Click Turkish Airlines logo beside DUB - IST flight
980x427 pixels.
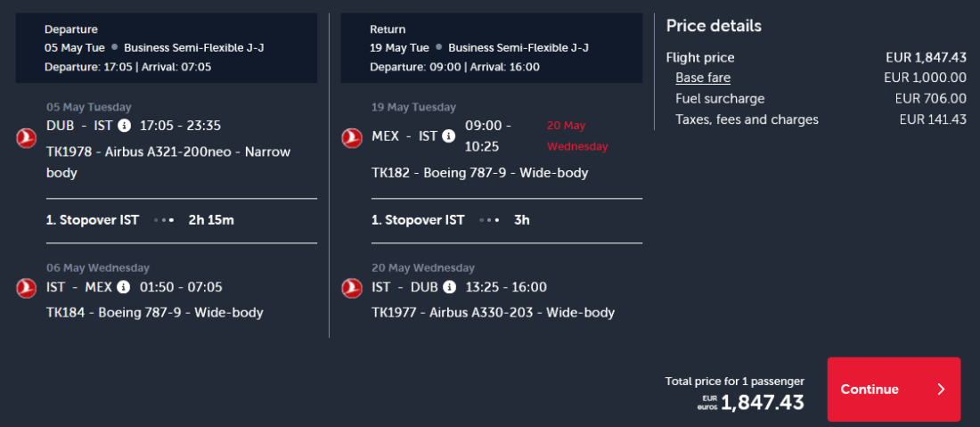pyautogui.click(x=25, y=137)
